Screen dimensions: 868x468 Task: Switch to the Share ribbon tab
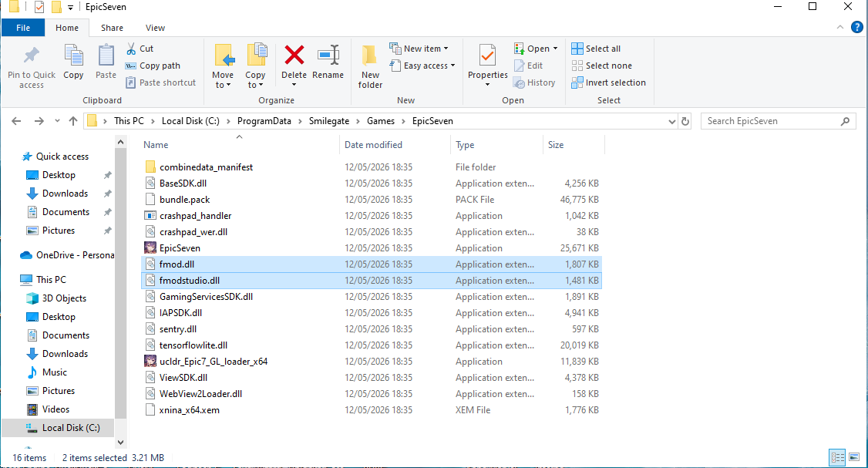pyautogui.click(x=112, y=28)
